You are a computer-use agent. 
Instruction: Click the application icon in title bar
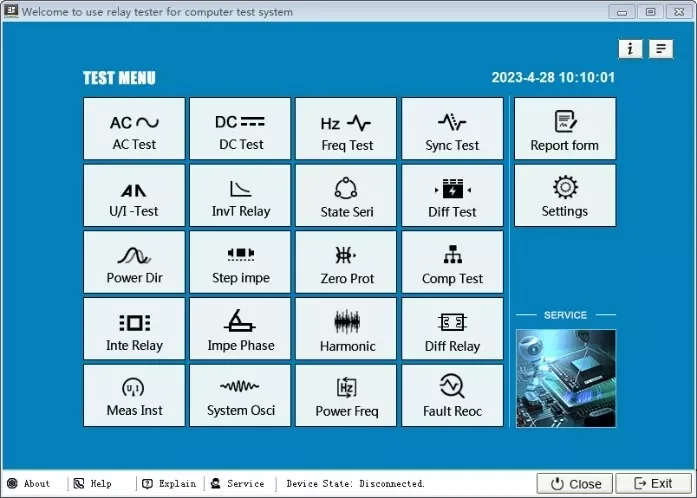[x=11, y=11]
